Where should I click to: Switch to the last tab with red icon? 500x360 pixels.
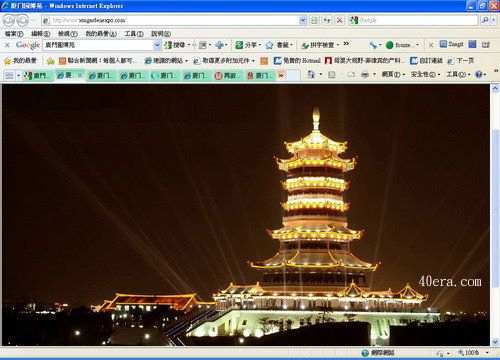(x=260, y=76)
